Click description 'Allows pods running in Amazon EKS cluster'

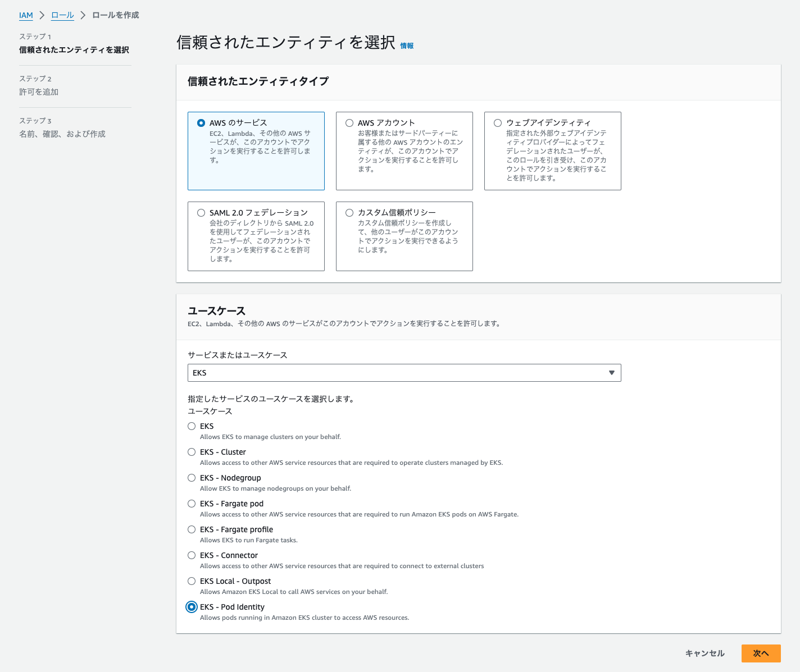point(304,618)
